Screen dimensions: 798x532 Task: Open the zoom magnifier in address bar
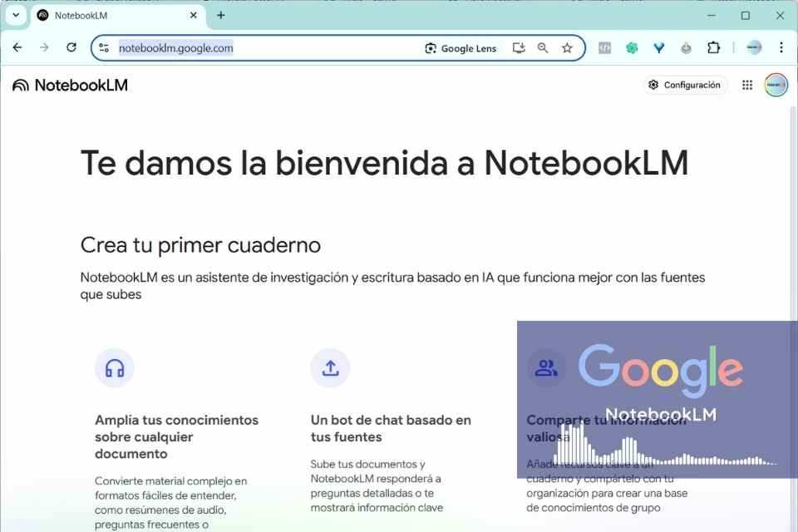543,48
